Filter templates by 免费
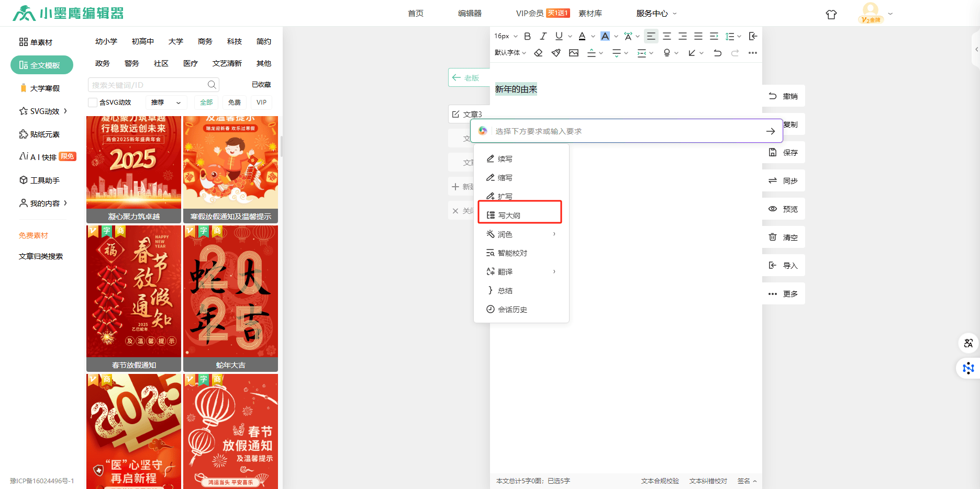The height and width of the screenshot is (489, 980). pos(235,103)
